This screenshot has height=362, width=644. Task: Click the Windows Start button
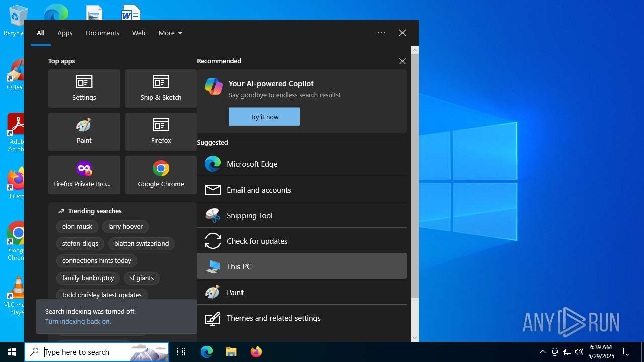[x=12, y=352]
